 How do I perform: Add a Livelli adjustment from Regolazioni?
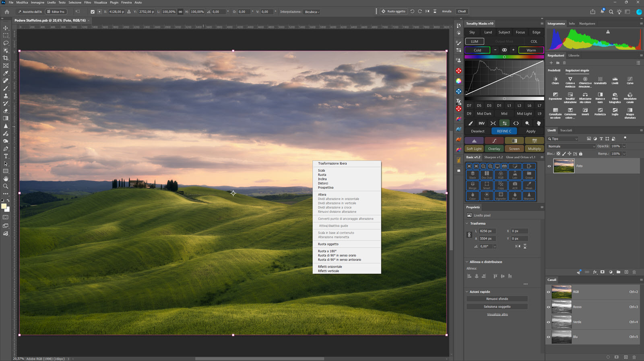tap(615, 80)
